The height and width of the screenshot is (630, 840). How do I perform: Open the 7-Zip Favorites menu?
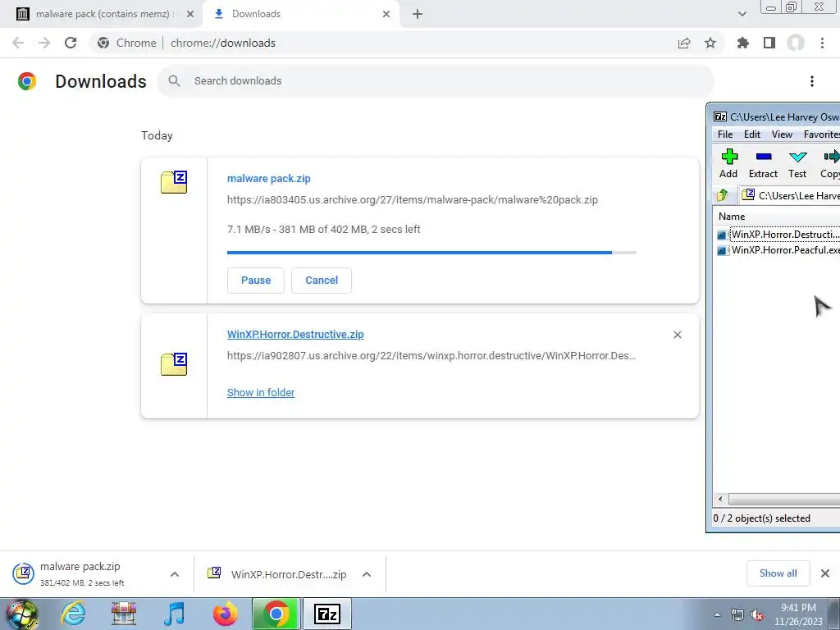coord(821,135)
